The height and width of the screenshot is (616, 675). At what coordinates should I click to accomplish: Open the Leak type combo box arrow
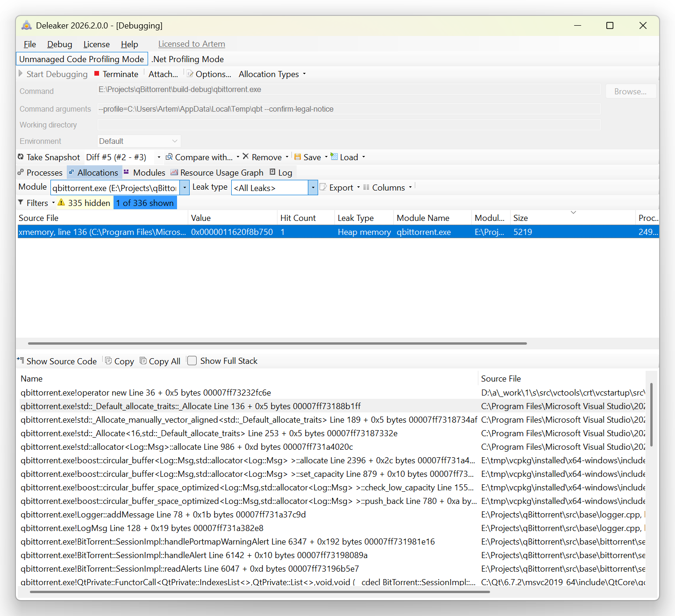[x=313, y=188]
